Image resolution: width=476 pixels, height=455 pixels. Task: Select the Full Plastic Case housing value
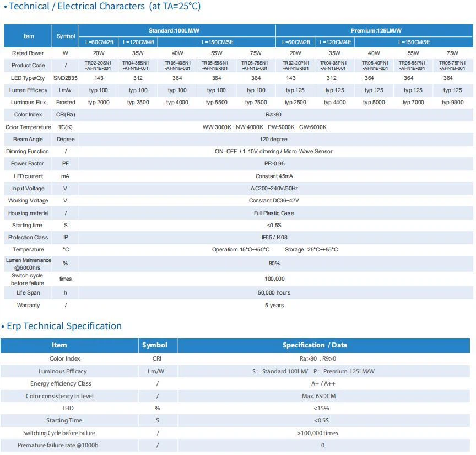[x=274, y=213]
